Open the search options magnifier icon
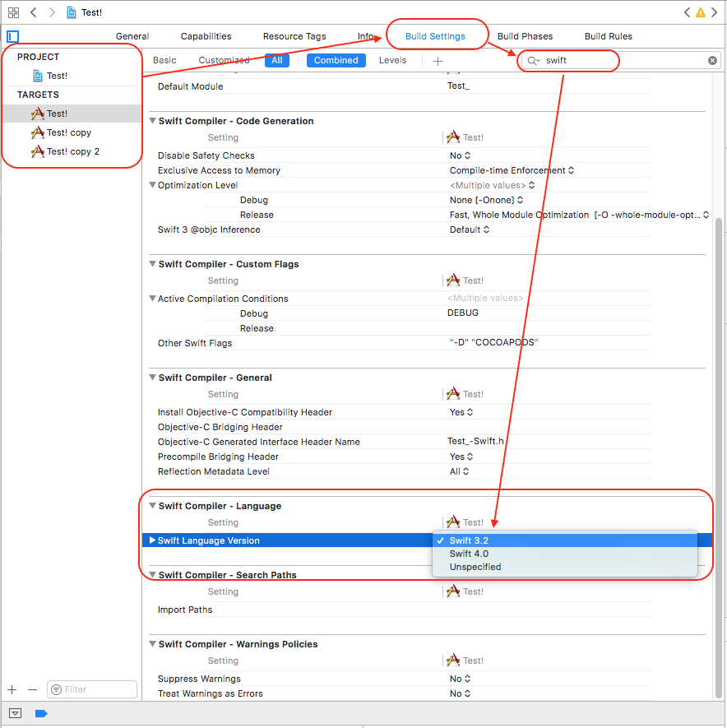The width and height of the screenshot is (727, 728). (x=534, y=61)
